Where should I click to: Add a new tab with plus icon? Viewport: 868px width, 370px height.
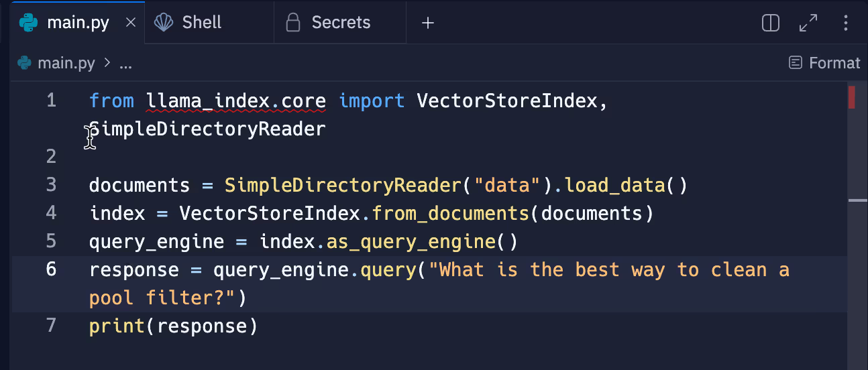pyautogui.click(x=428, y=23)
